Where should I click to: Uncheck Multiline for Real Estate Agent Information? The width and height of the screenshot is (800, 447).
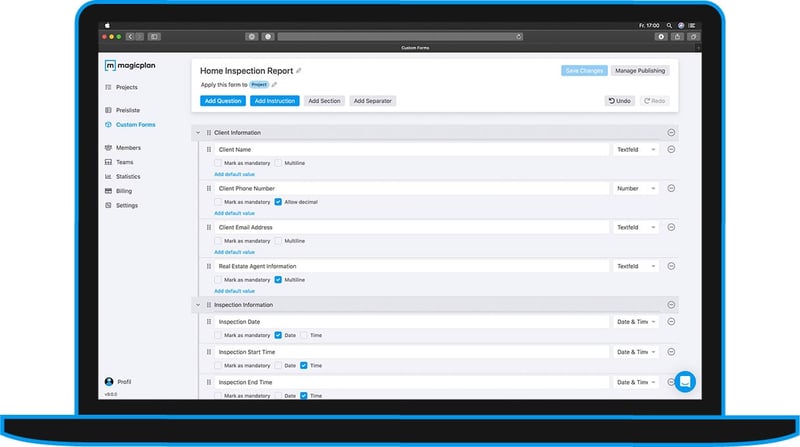tap(278, 280)
